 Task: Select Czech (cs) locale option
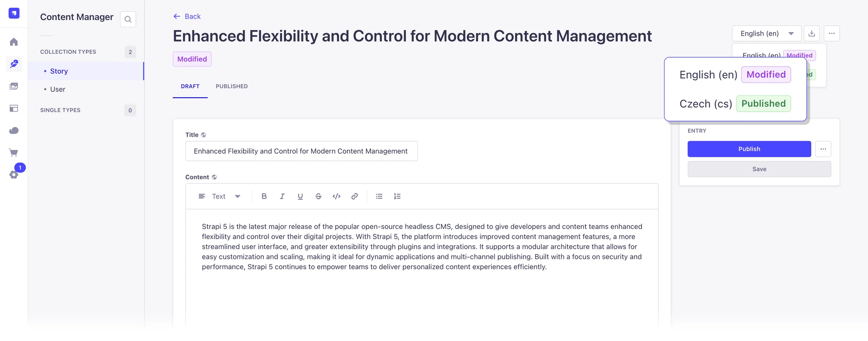pos(706,104)
